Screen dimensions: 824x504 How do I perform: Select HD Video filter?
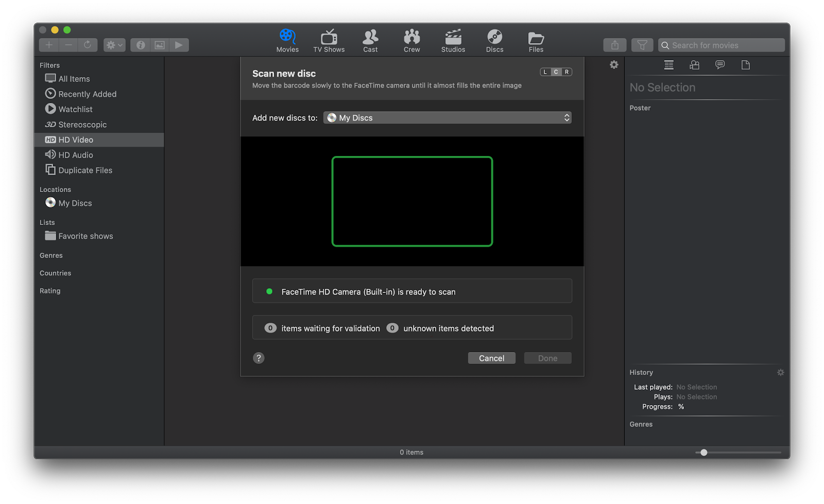pos(99,140)
